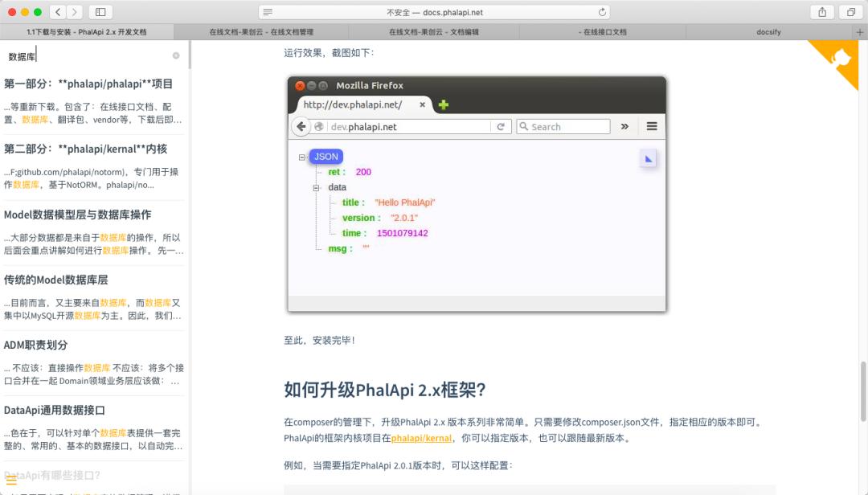Viewport: 868px width, 495px height.
Task: Open tab overview via top-right icon
Action: [850, 12]
